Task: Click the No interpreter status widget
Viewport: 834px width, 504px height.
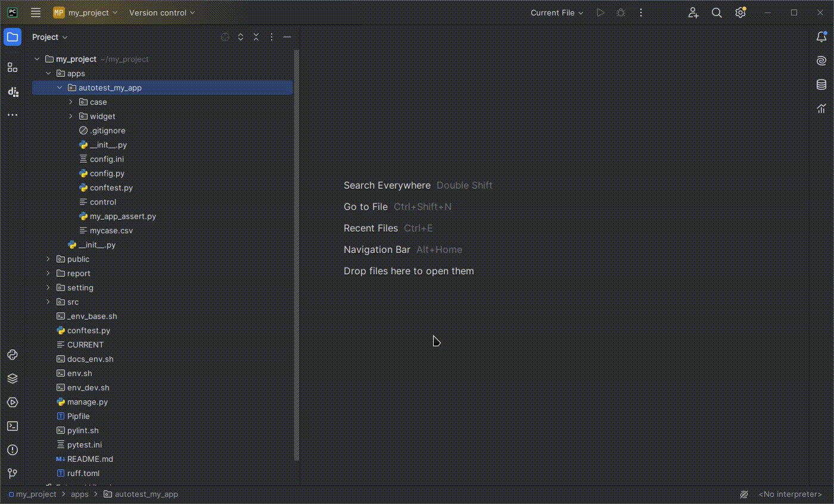Action: [790, 494]
